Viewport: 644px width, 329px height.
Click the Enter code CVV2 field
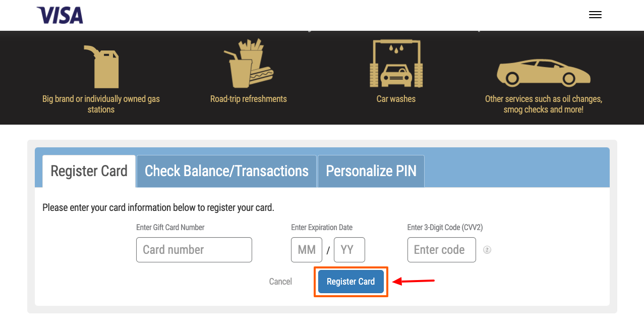click(x=441, y=249)
